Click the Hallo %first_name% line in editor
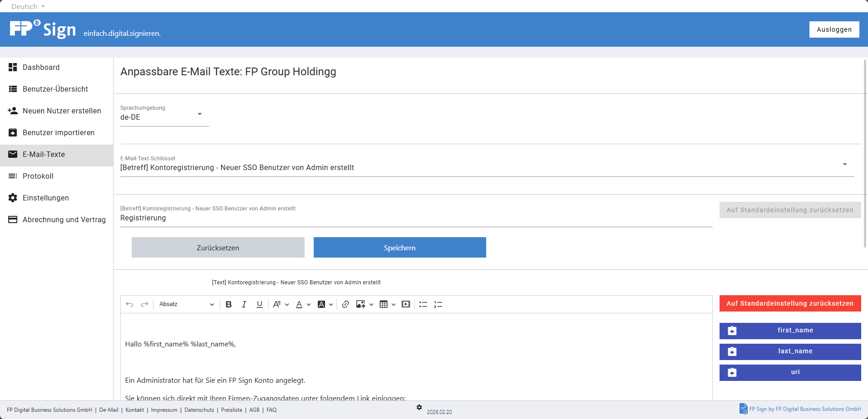This screenshot has width=868, height=419. pyautogui.click(x=181, y=344)
